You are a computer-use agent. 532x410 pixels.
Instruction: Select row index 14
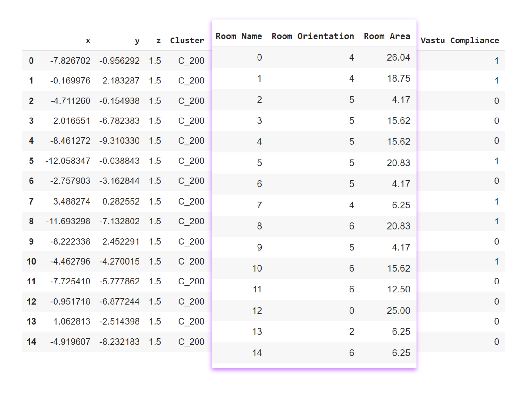tap(31, 342)
